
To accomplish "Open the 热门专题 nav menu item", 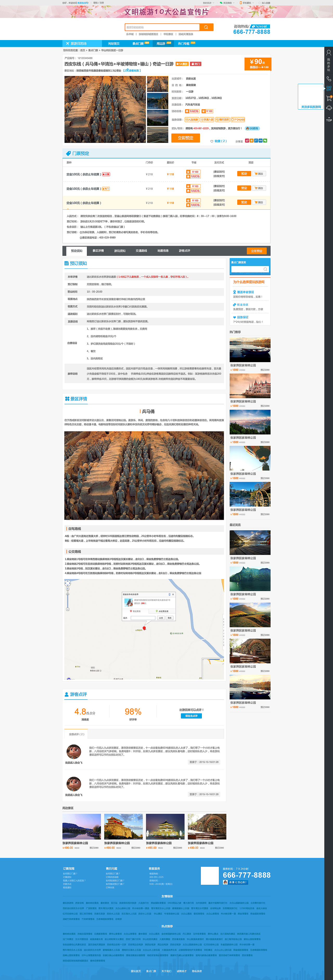I will tap(183, 44).
